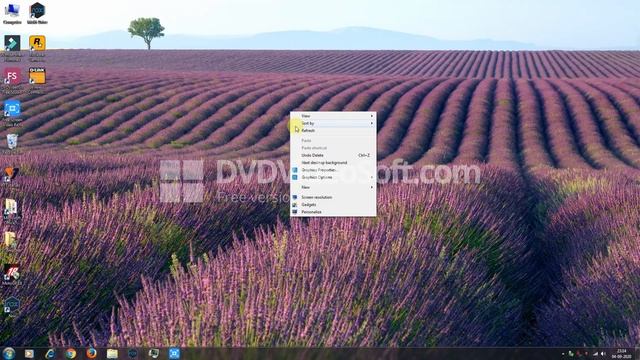Click the Screen resolution menu icon
640x360 pixels.
[295, 198]
